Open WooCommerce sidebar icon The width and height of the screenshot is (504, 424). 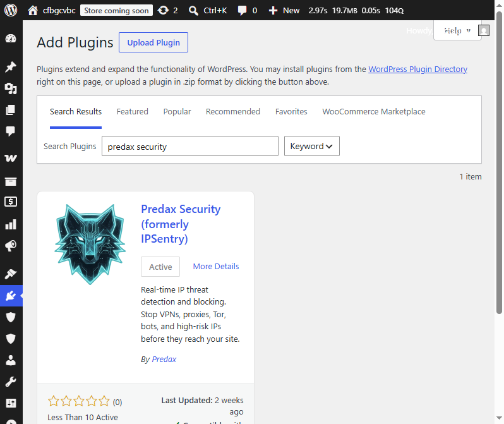(11, 158)
